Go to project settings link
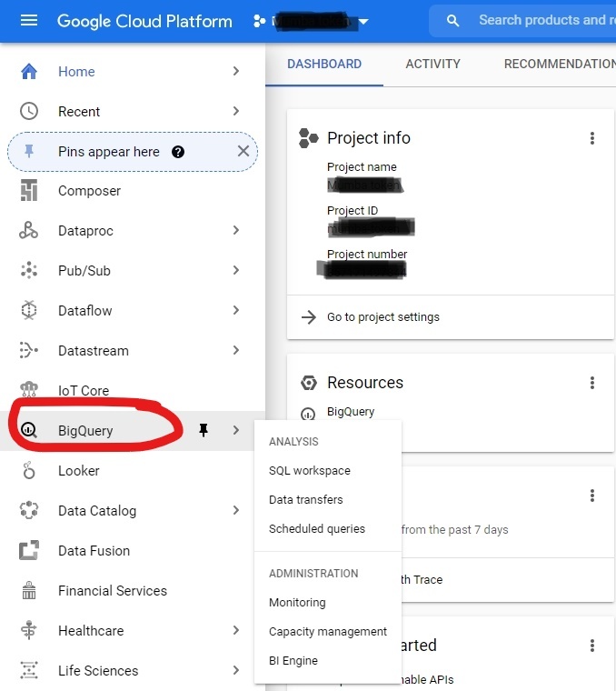616x691 pixels. click(x=383, y=317)
